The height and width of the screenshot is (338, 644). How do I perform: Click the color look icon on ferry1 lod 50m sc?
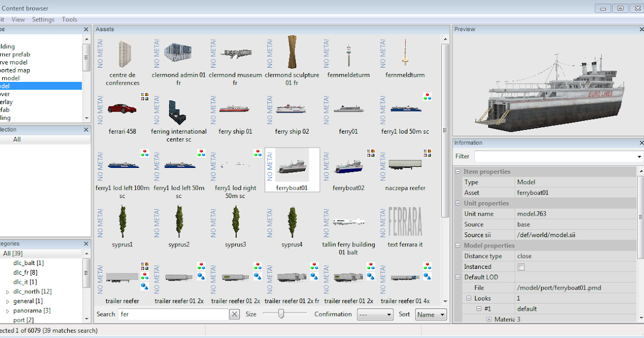pos(427,97)
